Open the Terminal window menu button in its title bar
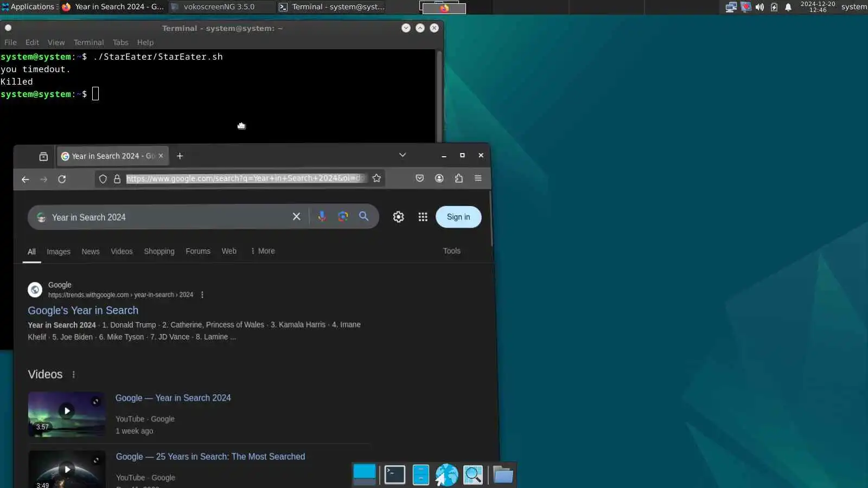Screen dimensions: 868x488 click(x=8, y=28)
